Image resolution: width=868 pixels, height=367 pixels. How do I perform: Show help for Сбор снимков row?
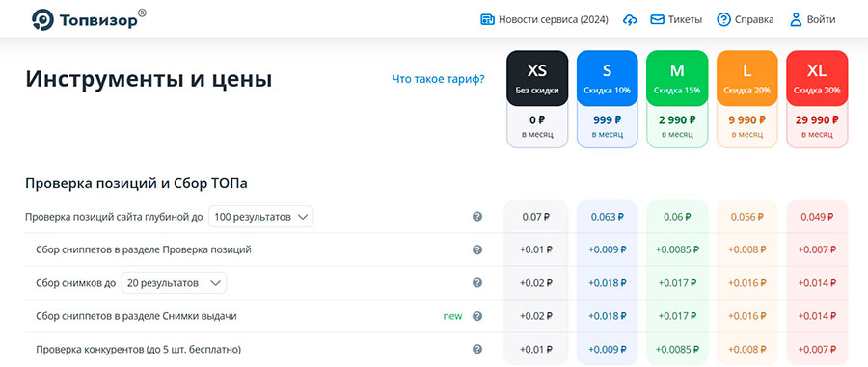(x=477, y=283)
